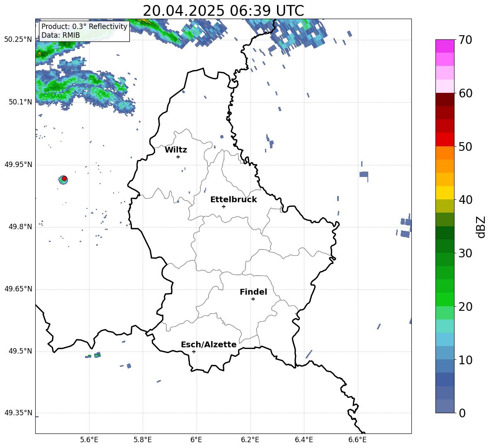
Task: Click the colorbar tick value 70
Action: click(x=465, y=40)
